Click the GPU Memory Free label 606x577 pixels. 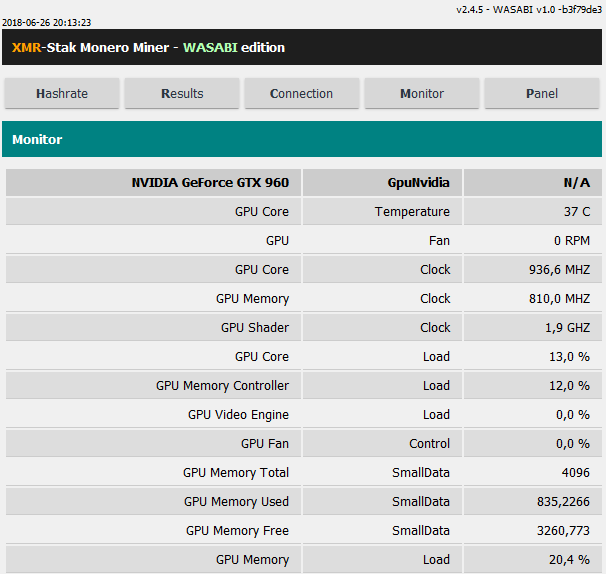[237, 530]
